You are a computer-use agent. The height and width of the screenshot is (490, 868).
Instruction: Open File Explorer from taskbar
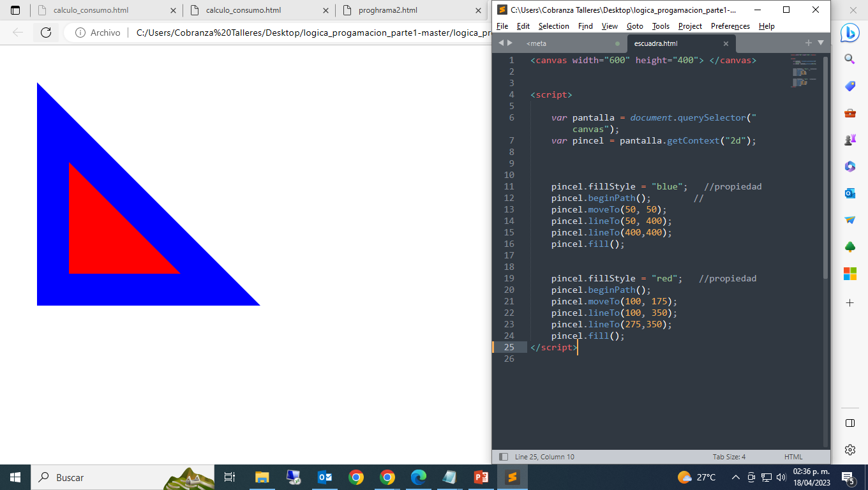[x=262, y=477]
